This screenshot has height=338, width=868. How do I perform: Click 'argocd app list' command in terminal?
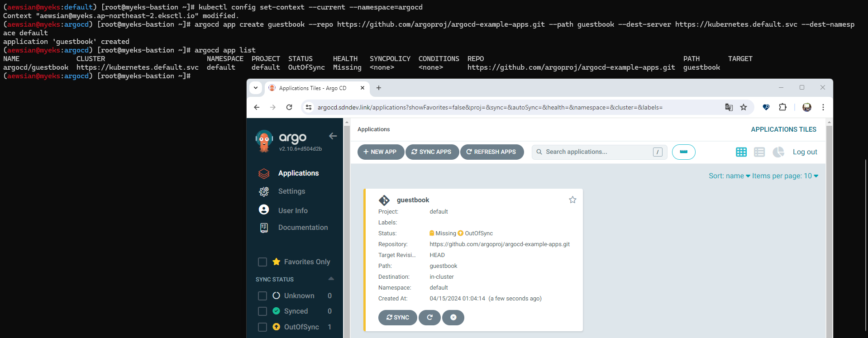(x=225, y=50)
